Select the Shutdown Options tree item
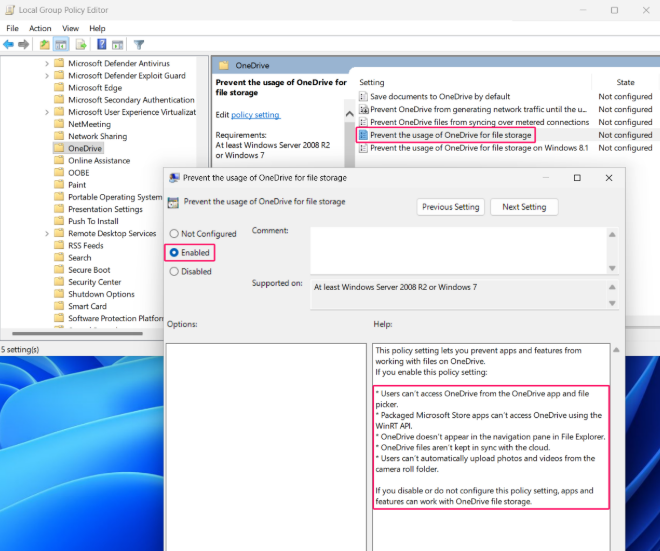Viewport: 660px width, 551px height. (101, 294)
